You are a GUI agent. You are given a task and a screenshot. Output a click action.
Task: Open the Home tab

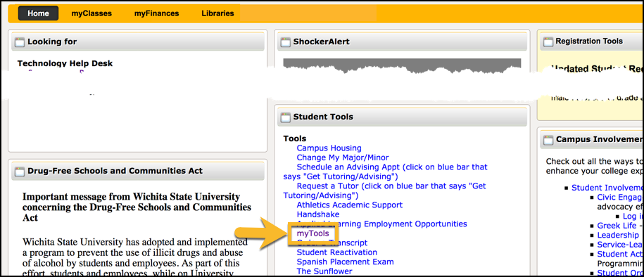point(38,13)
